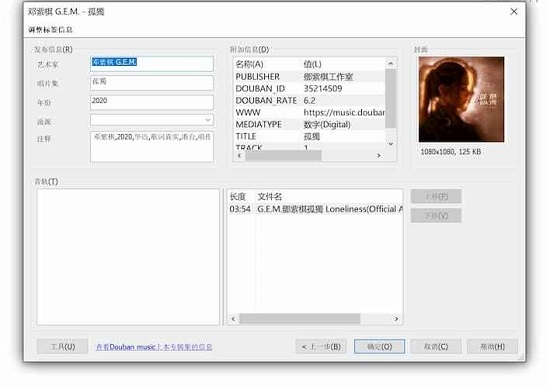The height and width of the screenshot is (386, 550).
Task: Select the PUBLISHER row
Action: click(309, 77)
